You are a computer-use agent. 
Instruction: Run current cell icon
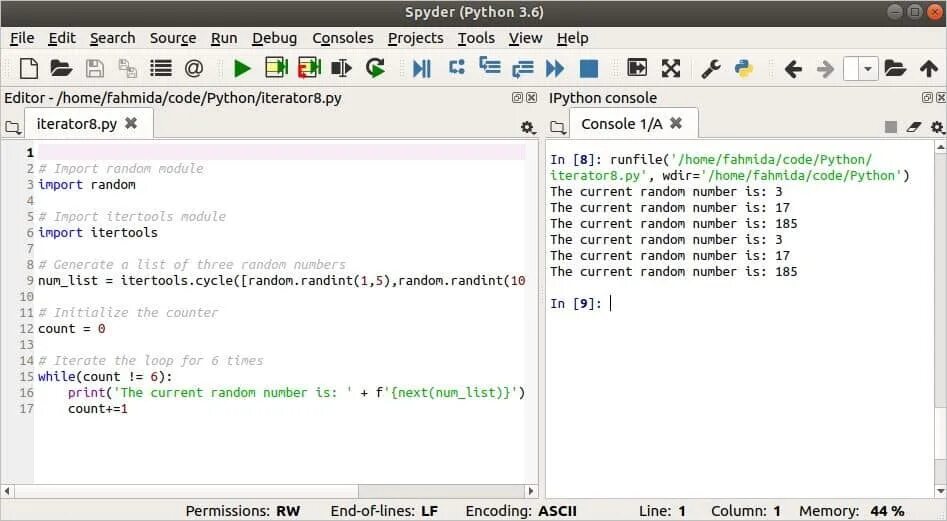coord(277,68)
